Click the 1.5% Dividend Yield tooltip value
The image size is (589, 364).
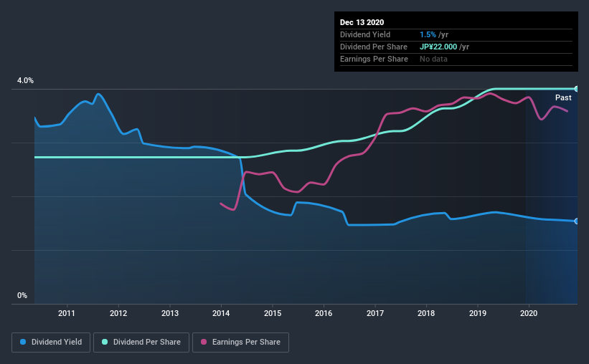428,34
